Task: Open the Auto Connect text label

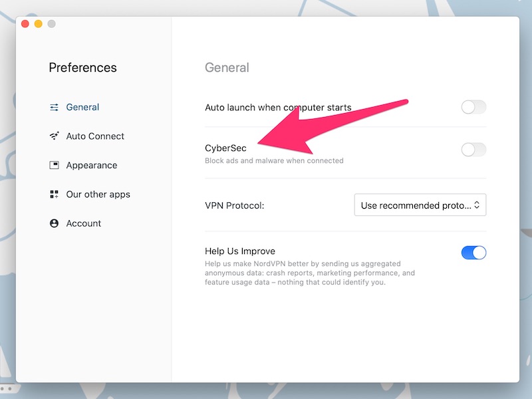Action: pos(95,136)
